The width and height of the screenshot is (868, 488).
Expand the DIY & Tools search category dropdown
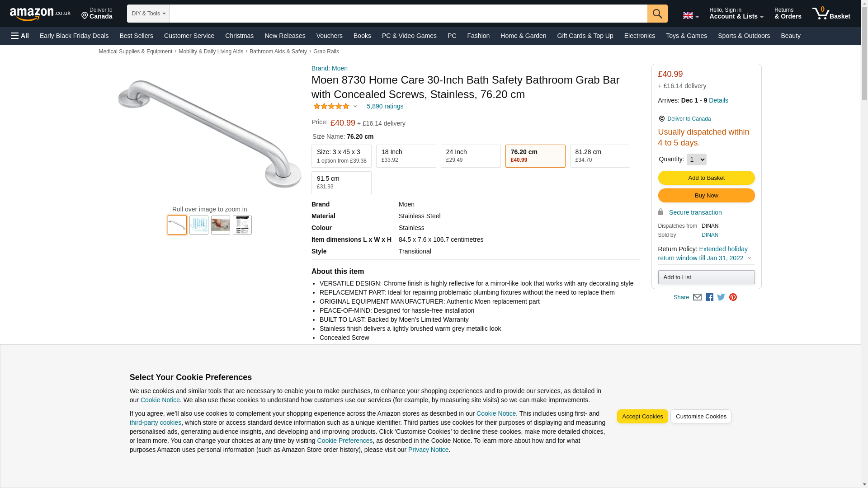tap(148, 14)
